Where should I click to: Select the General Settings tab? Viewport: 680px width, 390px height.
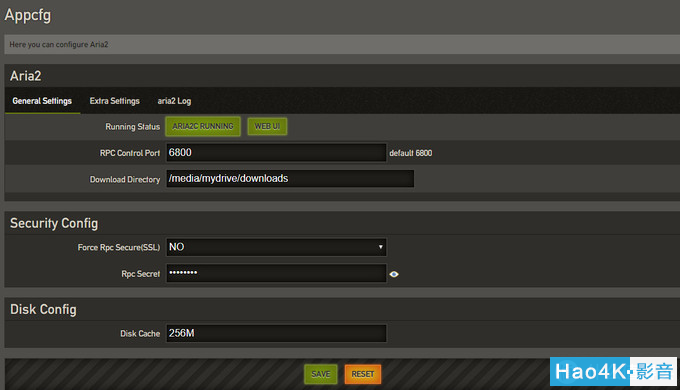click(42, 101)
